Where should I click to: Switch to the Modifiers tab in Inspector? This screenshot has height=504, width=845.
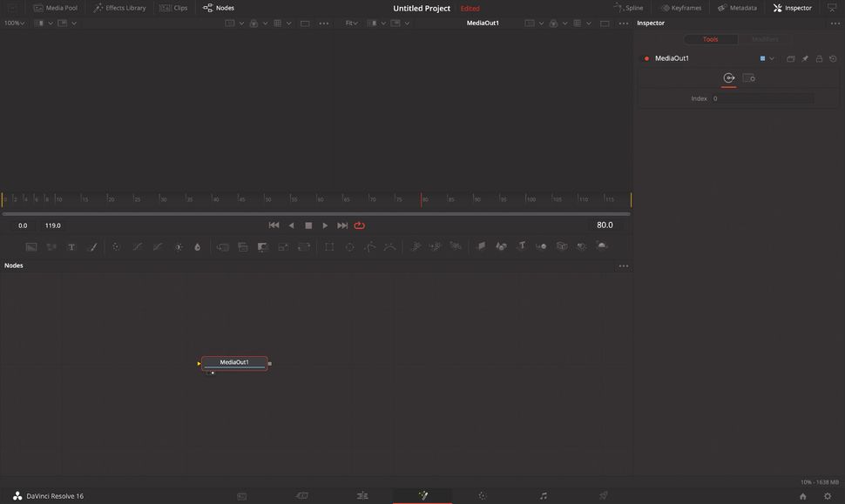(x=765, y=39)
